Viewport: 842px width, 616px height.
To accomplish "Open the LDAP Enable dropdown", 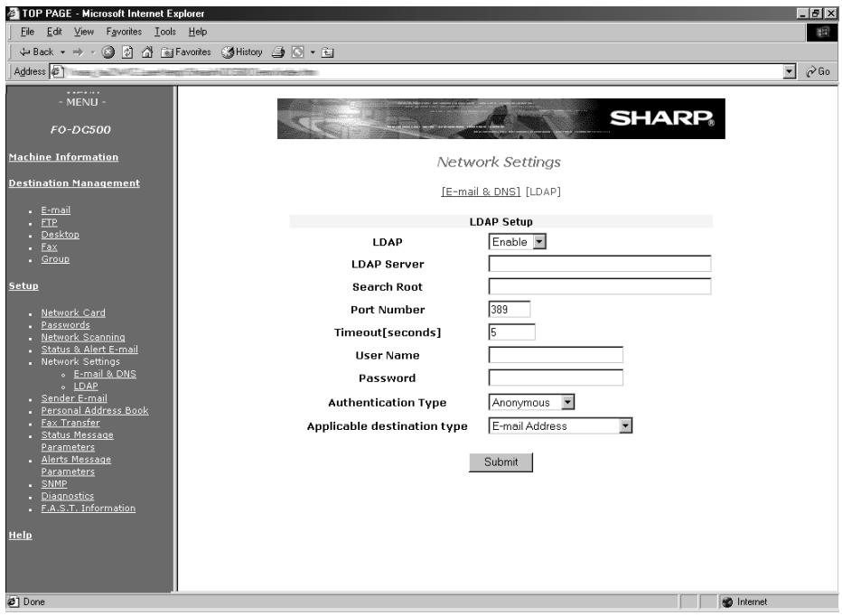I will tap(517, 242).
